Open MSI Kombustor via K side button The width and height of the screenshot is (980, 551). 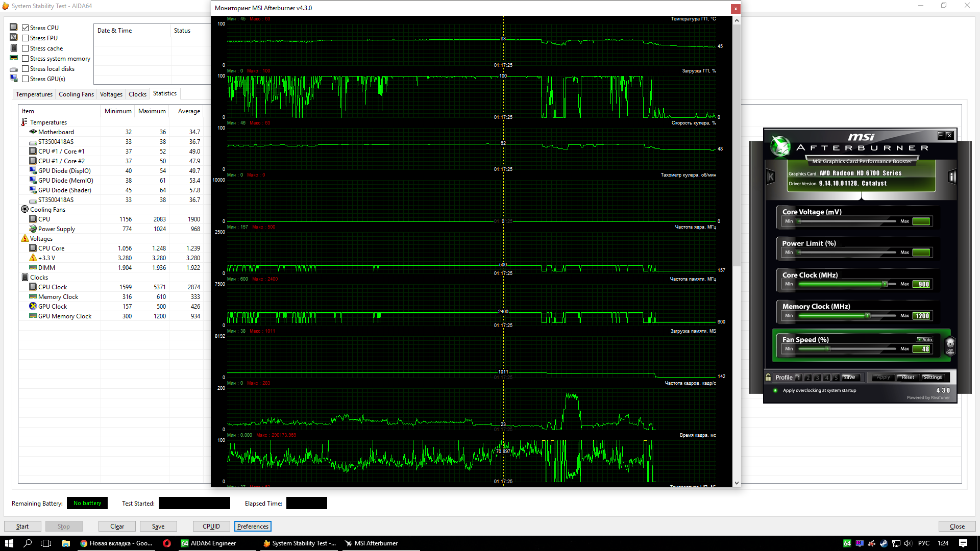pyautogui.click(x=771, y=177)
